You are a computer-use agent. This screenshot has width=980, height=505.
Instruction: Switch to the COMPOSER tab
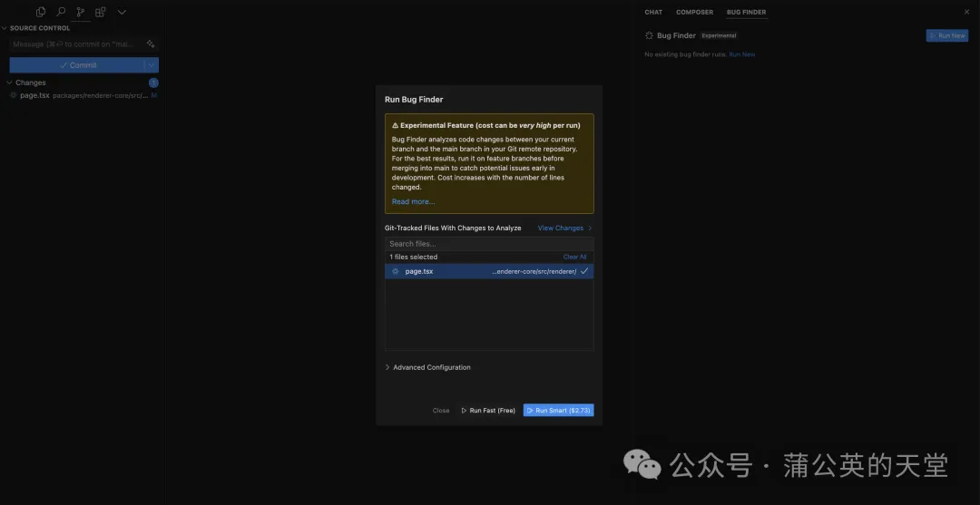point(694,13)
